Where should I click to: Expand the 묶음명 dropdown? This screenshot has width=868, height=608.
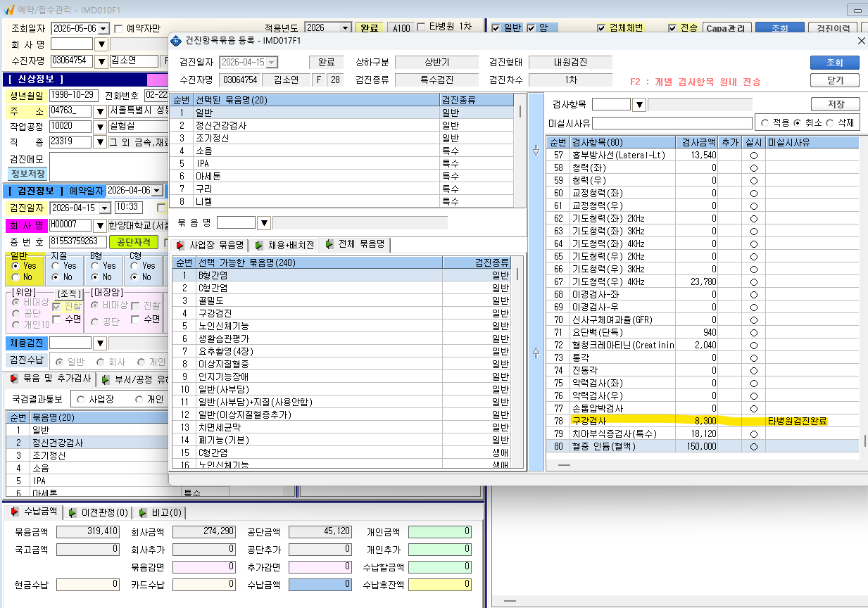pyautogui.click(x=264, y=223)
